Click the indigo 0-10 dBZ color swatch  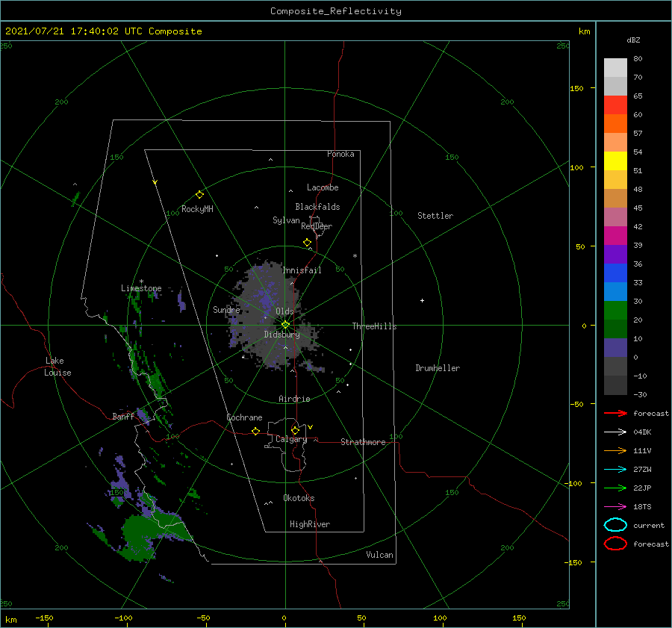tap(615, 348)
